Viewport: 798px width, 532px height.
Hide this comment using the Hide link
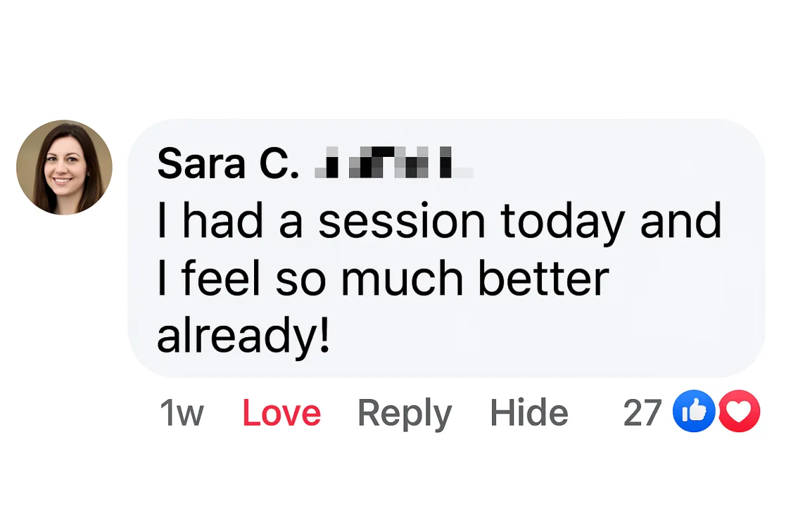click(x=529, y=413)
